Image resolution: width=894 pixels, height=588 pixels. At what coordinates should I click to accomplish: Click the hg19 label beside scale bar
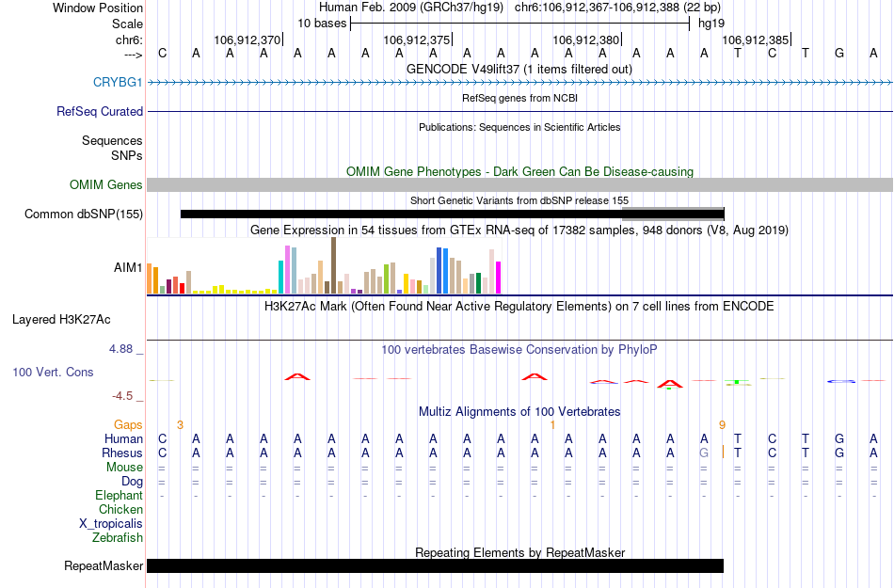click(x=711, y=24)
